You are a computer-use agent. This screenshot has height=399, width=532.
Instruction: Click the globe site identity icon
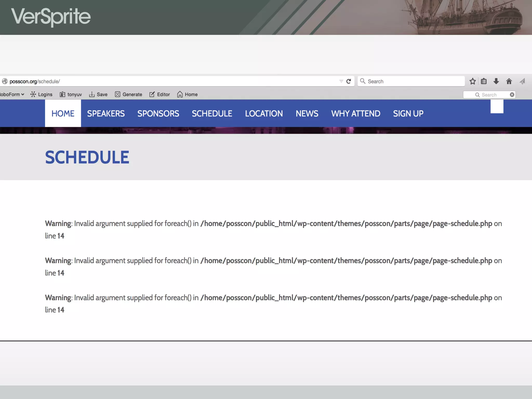(5, 81)
